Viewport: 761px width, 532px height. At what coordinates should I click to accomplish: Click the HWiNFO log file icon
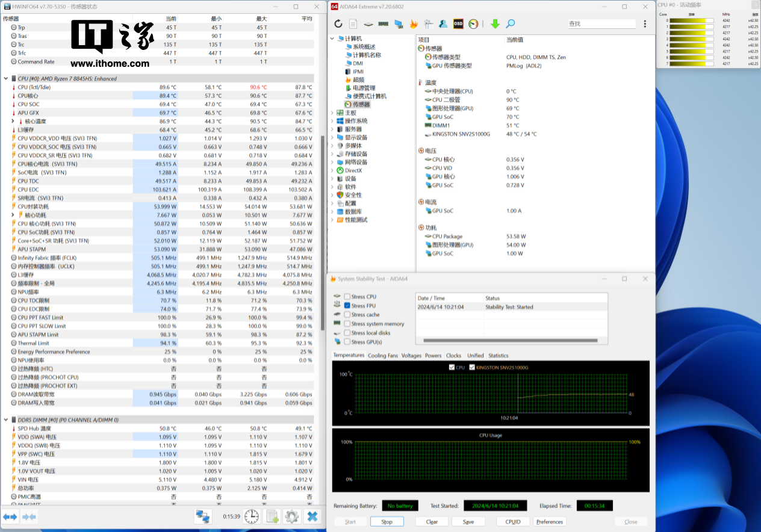click(272, 516)
